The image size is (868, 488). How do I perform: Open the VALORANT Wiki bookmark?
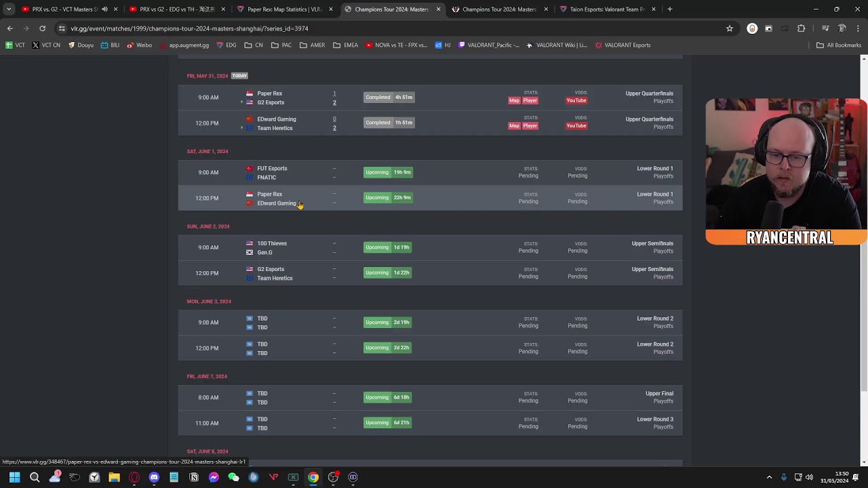pos(557,45)
